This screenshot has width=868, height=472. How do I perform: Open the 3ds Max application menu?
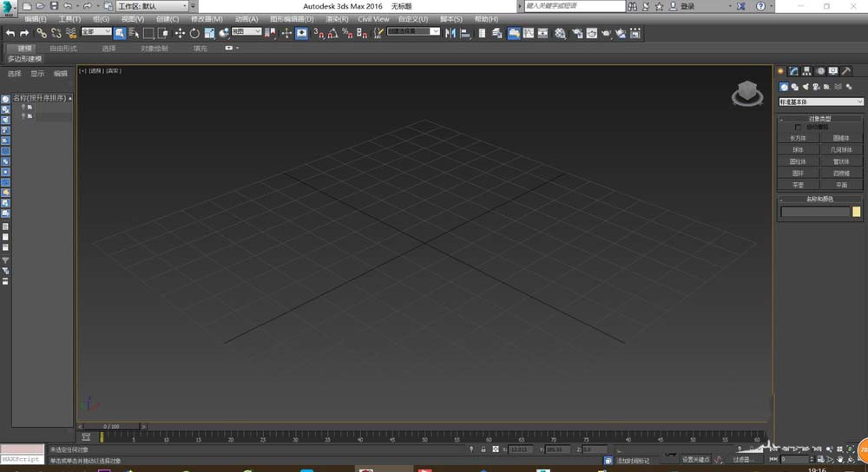tap(9, 8)
